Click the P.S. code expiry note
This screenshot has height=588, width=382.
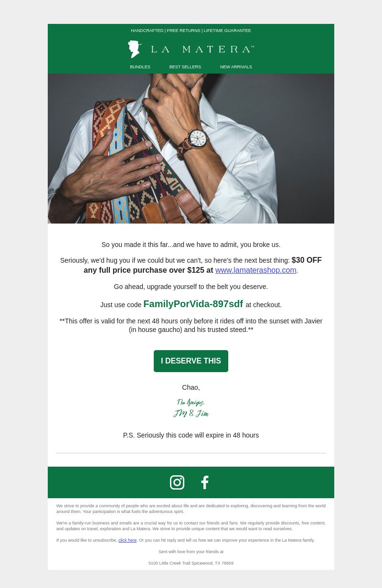point(191,435)
